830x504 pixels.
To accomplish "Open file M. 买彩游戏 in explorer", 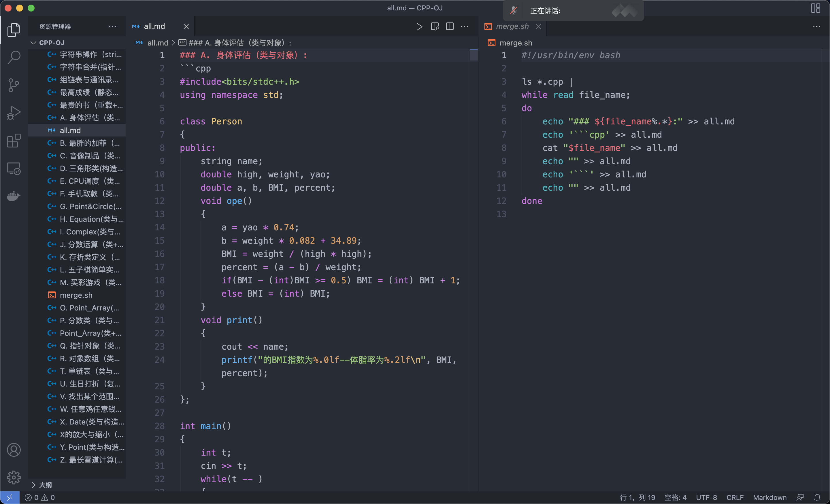I will point(76,282).
